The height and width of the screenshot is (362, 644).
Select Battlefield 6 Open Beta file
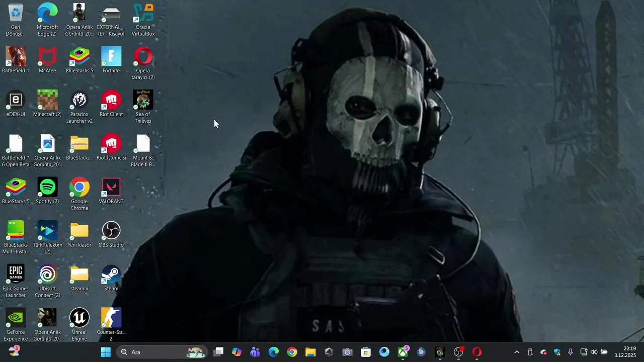pos(16,151)
